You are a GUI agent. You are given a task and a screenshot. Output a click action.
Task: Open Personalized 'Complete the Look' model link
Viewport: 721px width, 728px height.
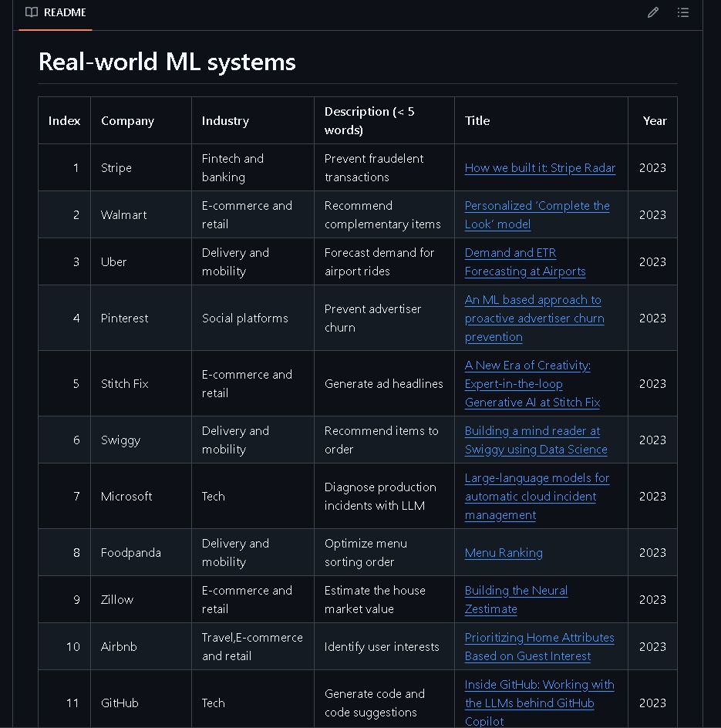coord(537,215)
